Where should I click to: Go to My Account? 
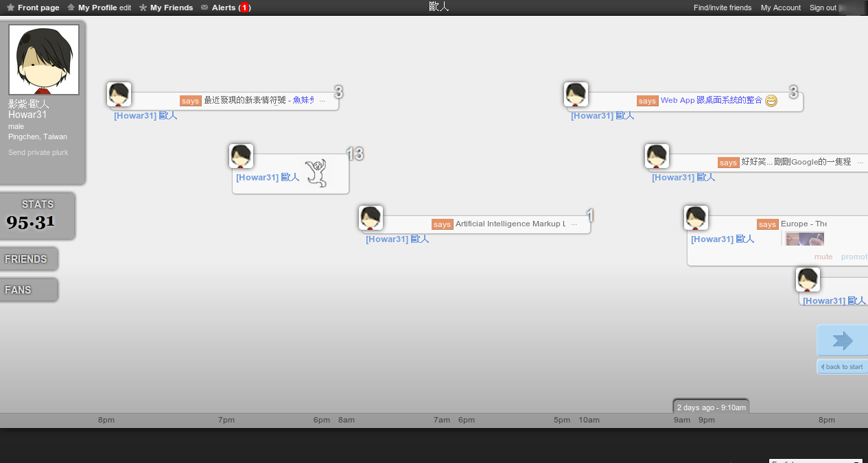780,8
